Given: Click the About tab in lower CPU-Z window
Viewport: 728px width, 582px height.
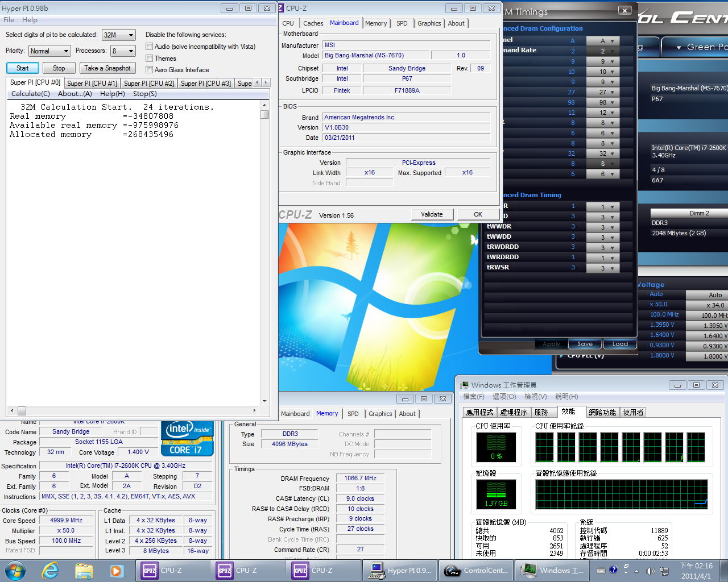Looking at the screenshot, I should point(407,414).
